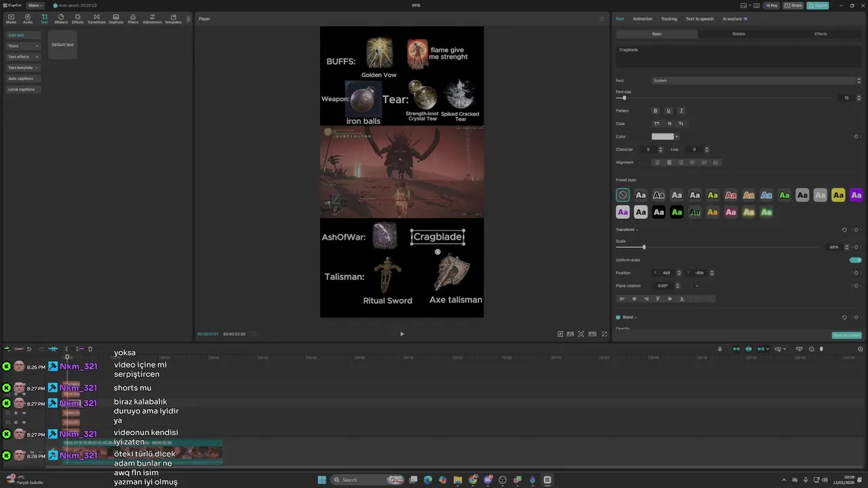
Task: Apply underline text pattern
Action: (x=669, y=110)
